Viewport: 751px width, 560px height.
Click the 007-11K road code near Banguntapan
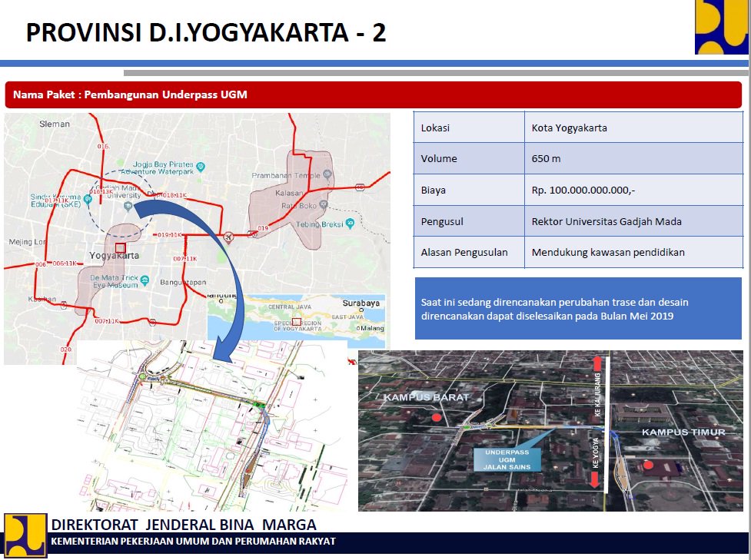(x=185, y=259)
